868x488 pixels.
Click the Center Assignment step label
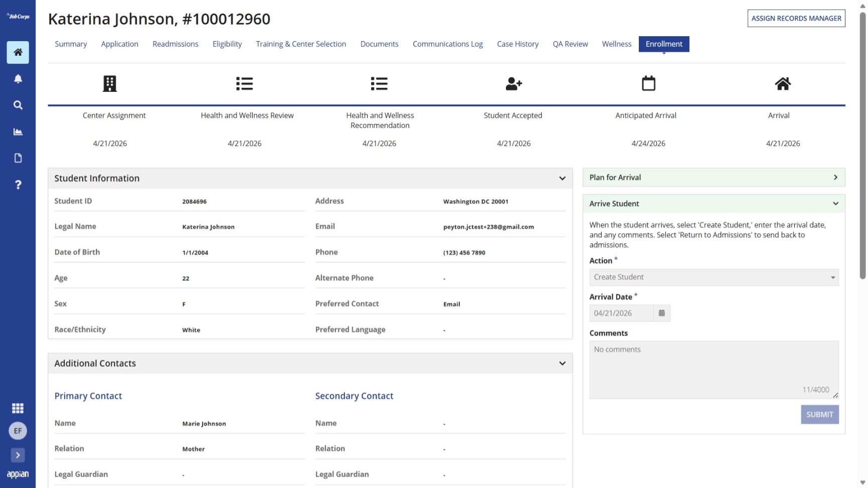(x=114, y=115)
